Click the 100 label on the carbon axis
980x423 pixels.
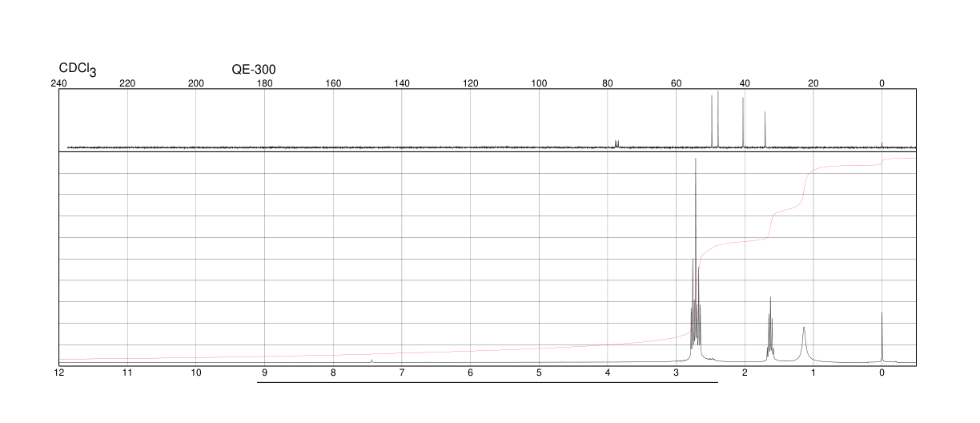tap(539, 83)
